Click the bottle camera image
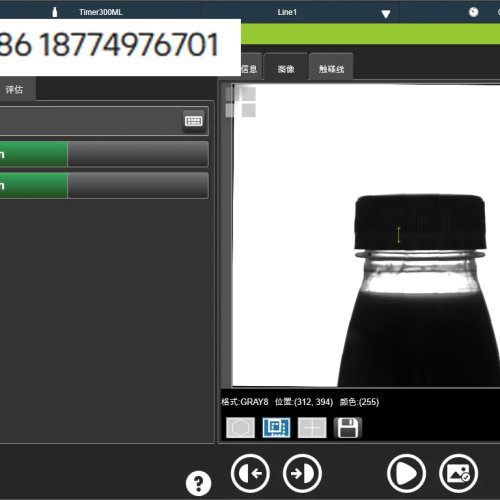This screenshot has height=500, width=500. [366, 235]
